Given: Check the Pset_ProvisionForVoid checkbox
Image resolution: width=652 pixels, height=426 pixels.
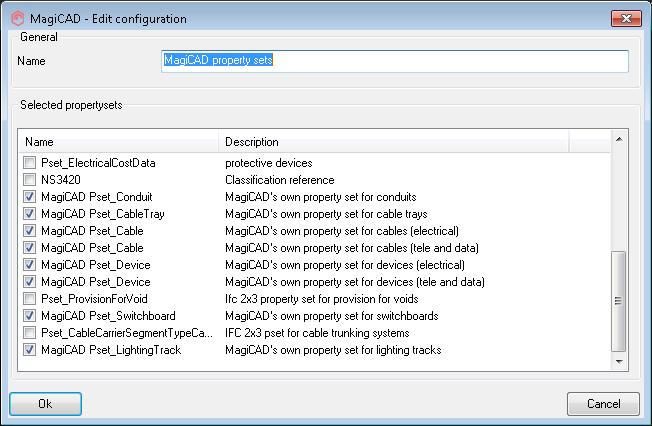Looking at the screenshot, I should (30, 299).
